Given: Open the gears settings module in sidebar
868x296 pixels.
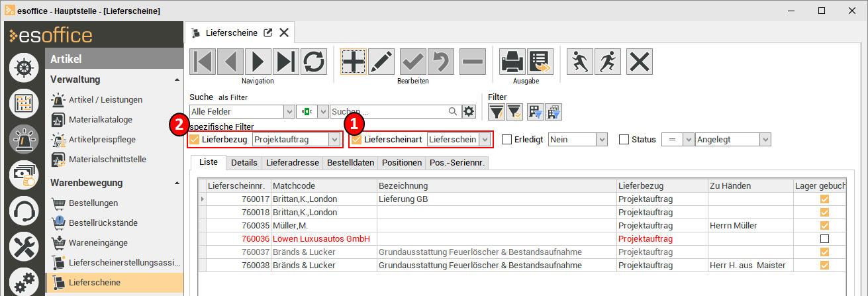Looking at the screenshot, I should tap(24, 281).
